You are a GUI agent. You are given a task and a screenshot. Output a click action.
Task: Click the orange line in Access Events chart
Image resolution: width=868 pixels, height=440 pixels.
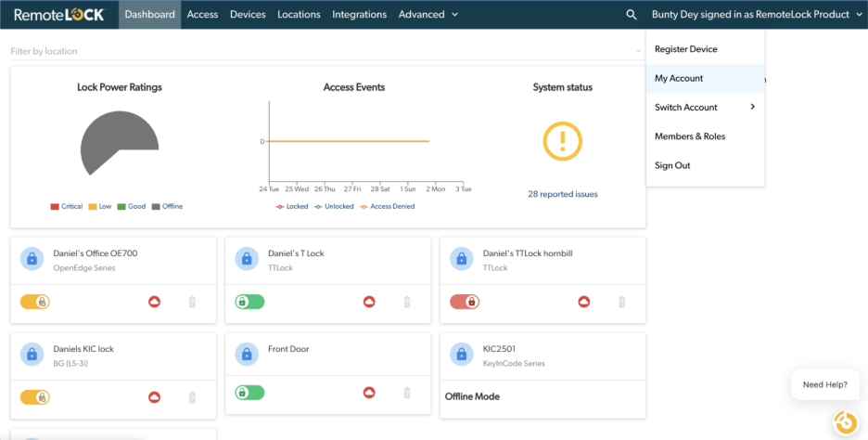coord(349,141)
